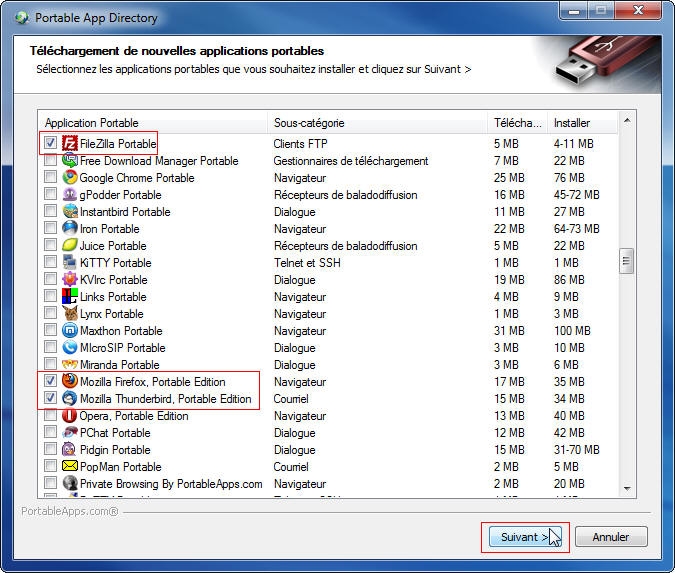Viewport: 675px width, 573px height.
Task: Click the Instantbird Portable icon
Action: (69, 211)
